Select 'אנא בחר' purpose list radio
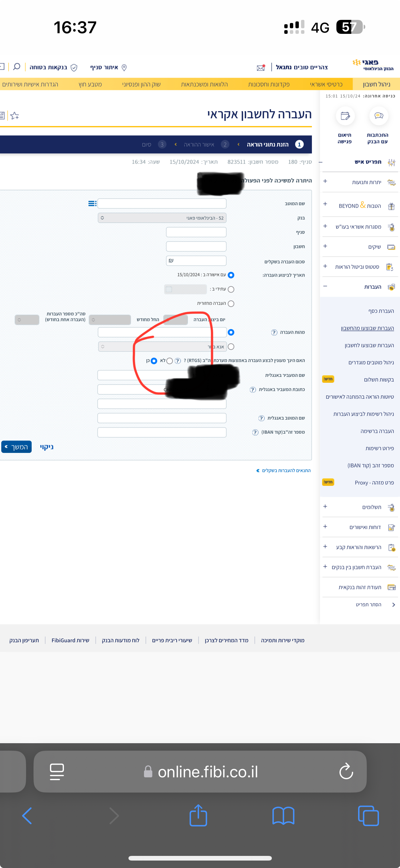 pos(231,347)
